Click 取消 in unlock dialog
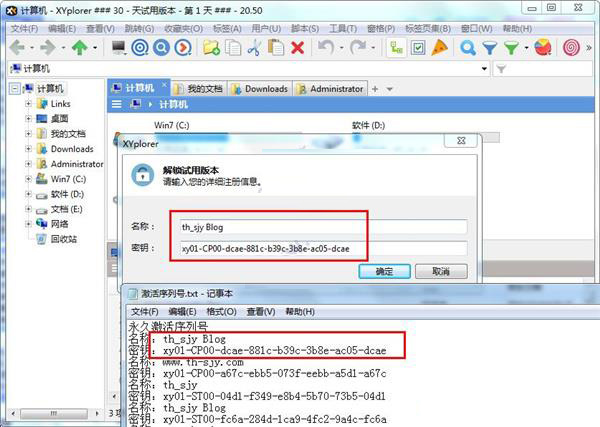The image size is (600, 427). pyautogui.click(x=441, y=271)
